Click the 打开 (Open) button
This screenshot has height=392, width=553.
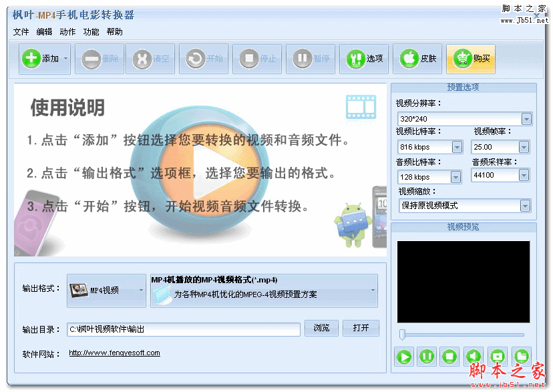tap(361, 328)
